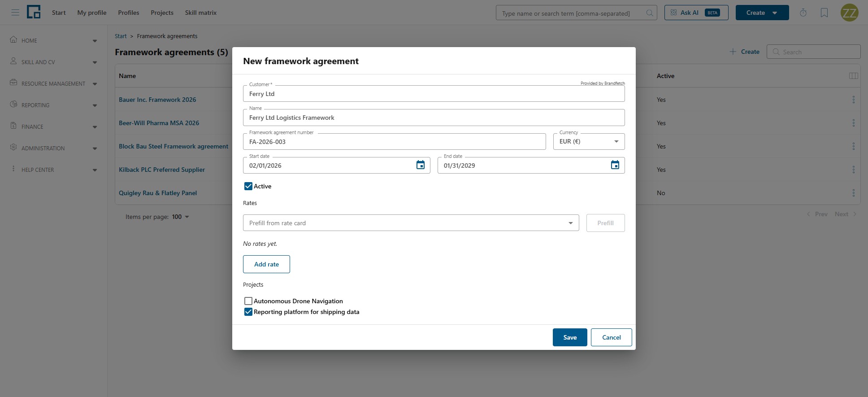Image resolution: width=868 pixels, height=397 pixels.
Task: Click the Start breadcrumb link
Action: click(121, 36)
